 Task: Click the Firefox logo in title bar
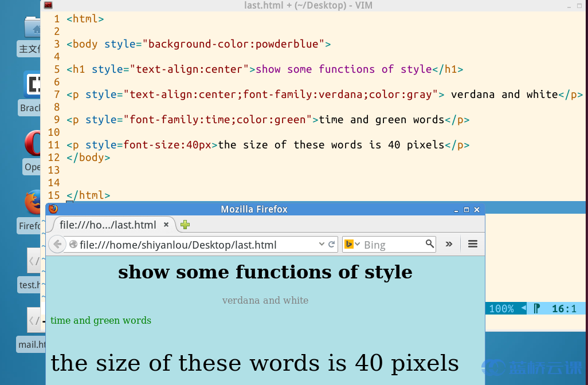point(53,209)
